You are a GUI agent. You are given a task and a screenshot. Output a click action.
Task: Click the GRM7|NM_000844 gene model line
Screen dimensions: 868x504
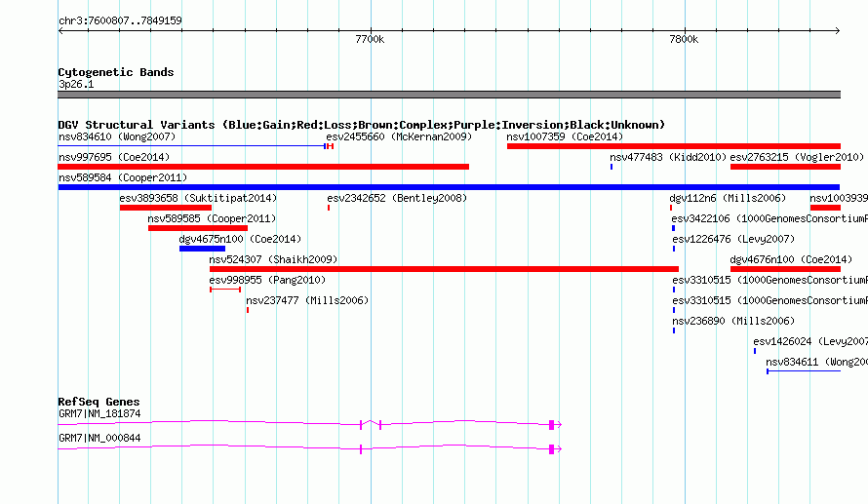310,448
